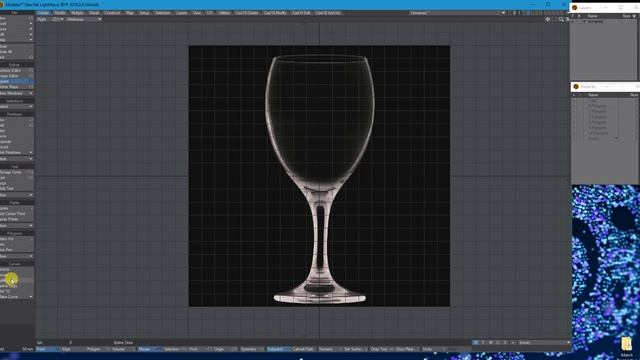Switch to the Detail tab

point(94,13)
